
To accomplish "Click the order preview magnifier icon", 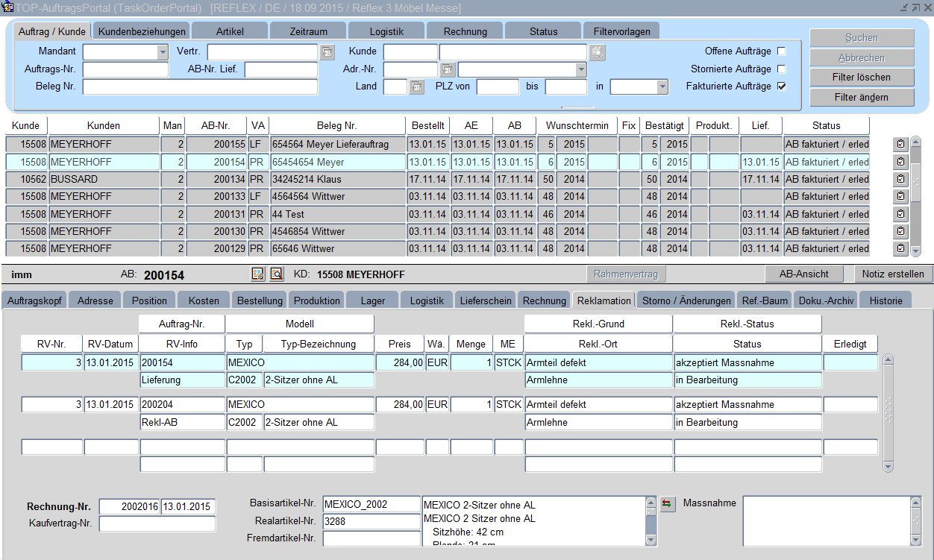I will (x=276, y=274).
